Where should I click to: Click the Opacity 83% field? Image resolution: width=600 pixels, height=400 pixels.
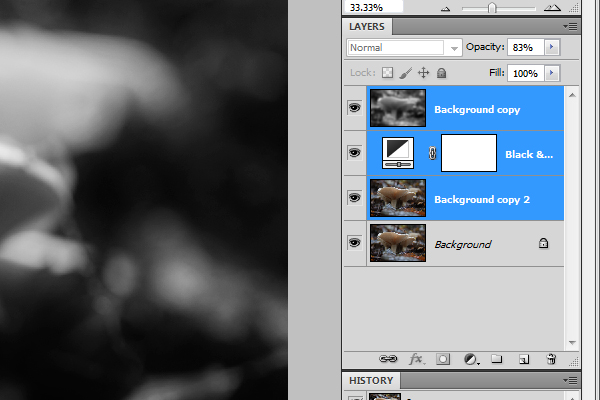pos(525,47)
